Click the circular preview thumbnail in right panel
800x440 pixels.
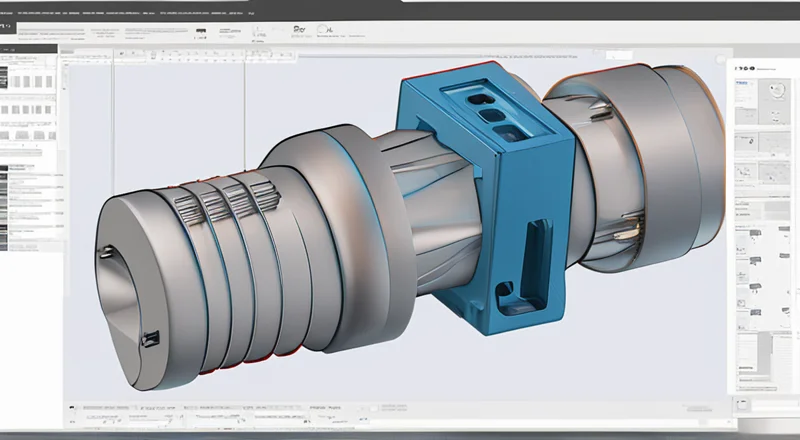[775, 93]
